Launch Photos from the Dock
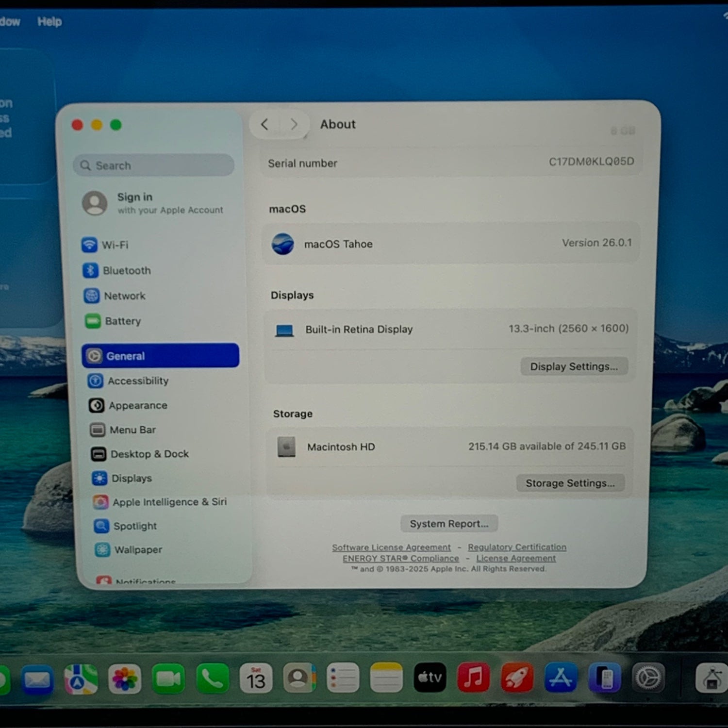The image size is (728, 728). (x=125, y=679)
